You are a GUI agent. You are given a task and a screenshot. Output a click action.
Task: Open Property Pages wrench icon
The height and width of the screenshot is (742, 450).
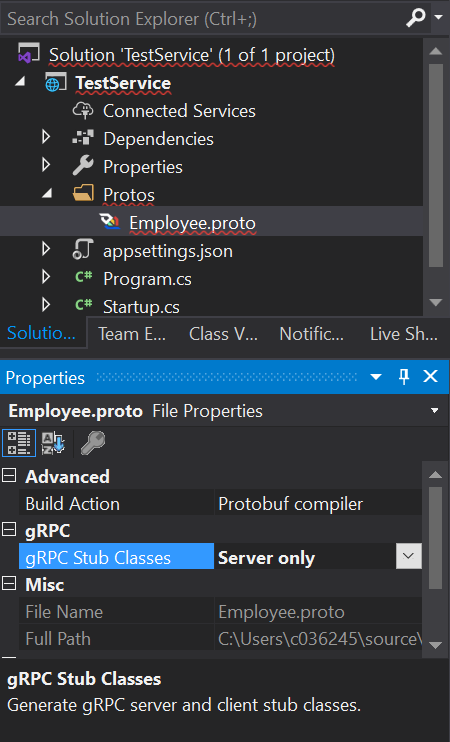92,443
